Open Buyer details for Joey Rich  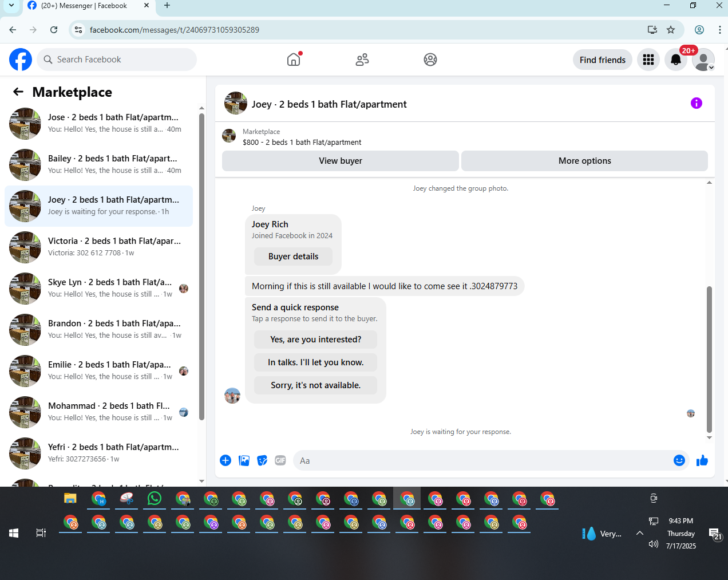(294, 257)
